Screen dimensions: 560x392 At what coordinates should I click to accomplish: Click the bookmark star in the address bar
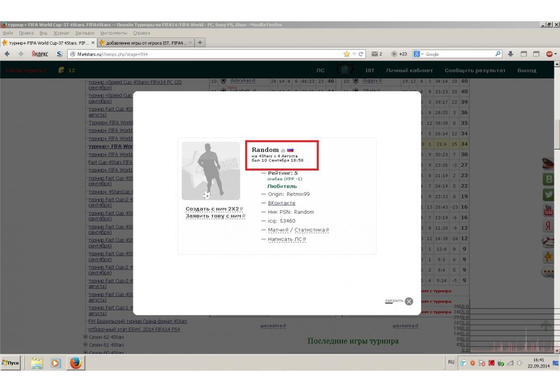pyautogui.click(x=347, y=54)
